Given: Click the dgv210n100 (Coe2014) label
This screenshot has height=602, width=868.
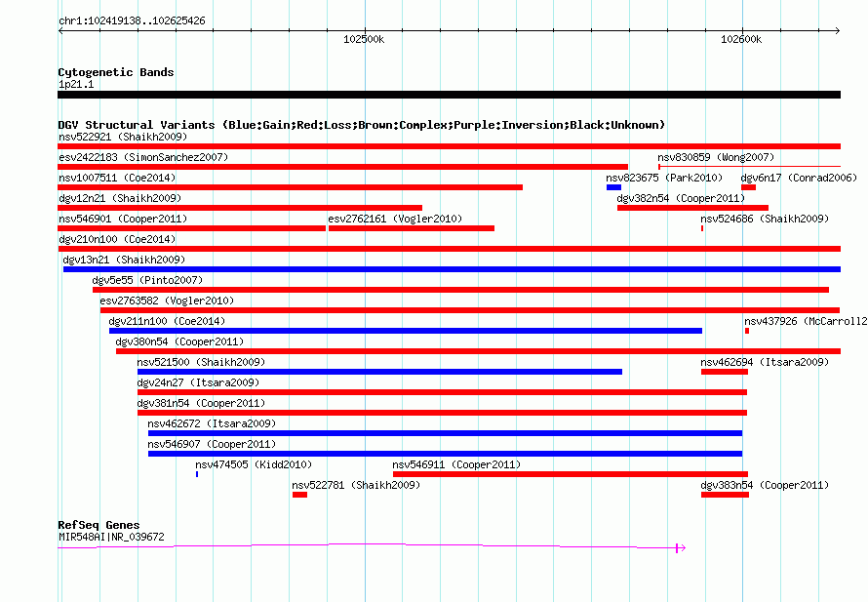Looking at the screenshot, I should [117, 239].
